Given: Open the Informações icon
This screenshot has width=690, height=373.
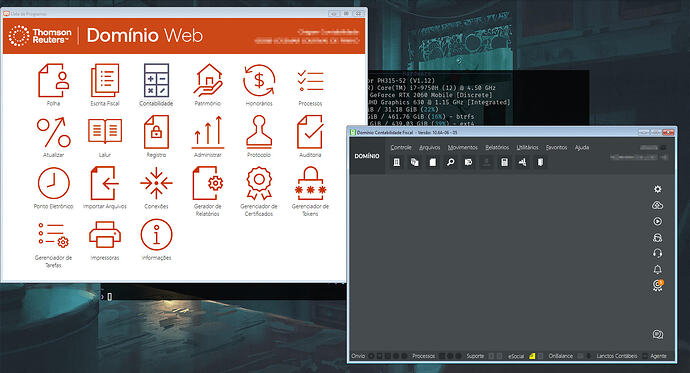Looking at the screenshot, I should 156,234.
